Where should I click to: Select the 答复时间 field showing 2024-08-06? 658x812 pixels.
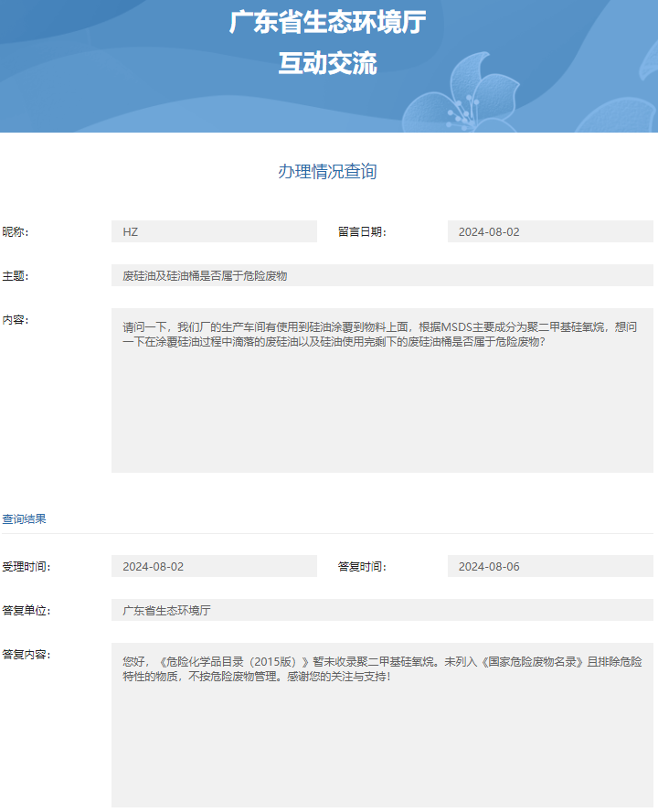click(550, 567)
